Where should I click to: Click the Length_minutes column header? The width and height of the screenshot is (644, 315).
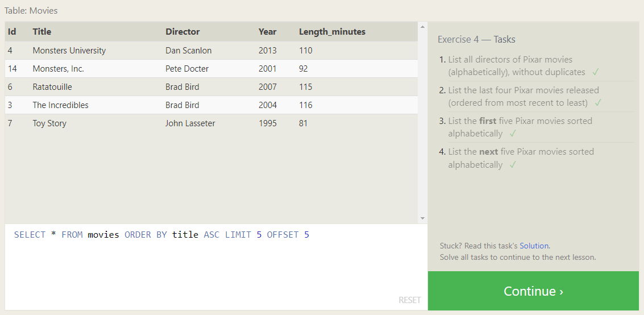tap(332, 32)
